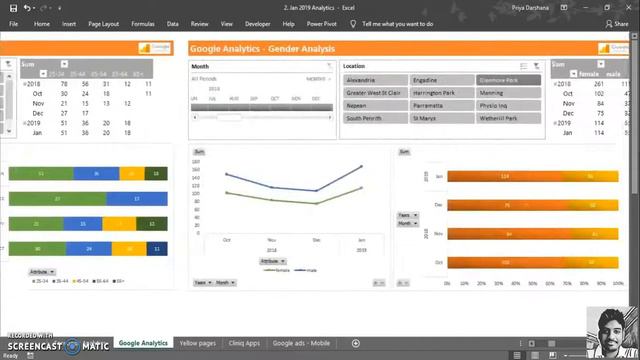Open the Insert ribbon tab
Screen dimensions: 640x360
(x=69, y=24)
